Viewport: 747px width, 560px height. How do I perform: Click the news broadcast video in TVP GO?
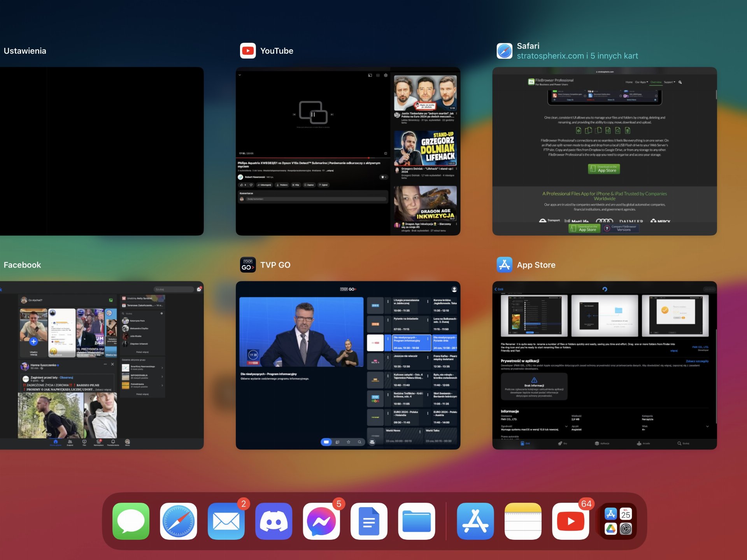302,332
